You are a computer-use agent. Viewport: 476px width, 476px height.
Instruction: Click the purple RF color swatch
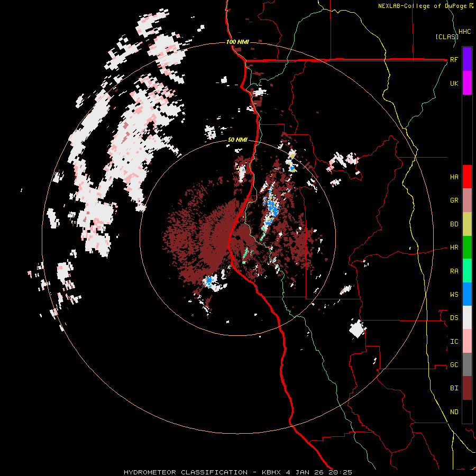tap(467, 59)
